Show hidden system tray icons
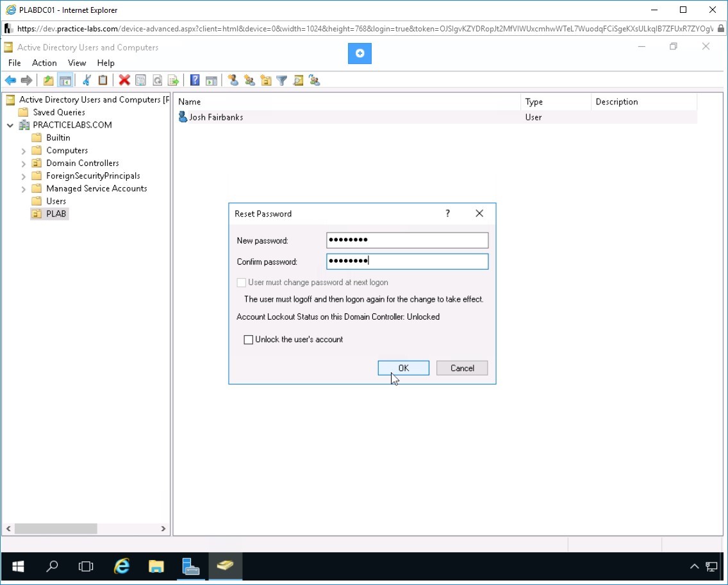The image size is (728, 585). [695, 566]
